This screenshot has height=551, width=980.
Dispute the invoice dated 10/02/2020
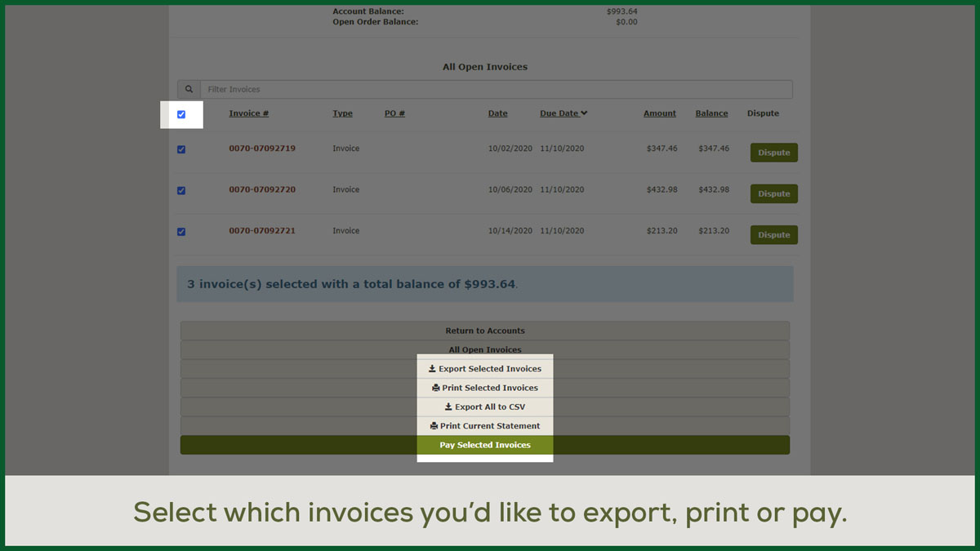pyautogui.click(x=773, y=153)
